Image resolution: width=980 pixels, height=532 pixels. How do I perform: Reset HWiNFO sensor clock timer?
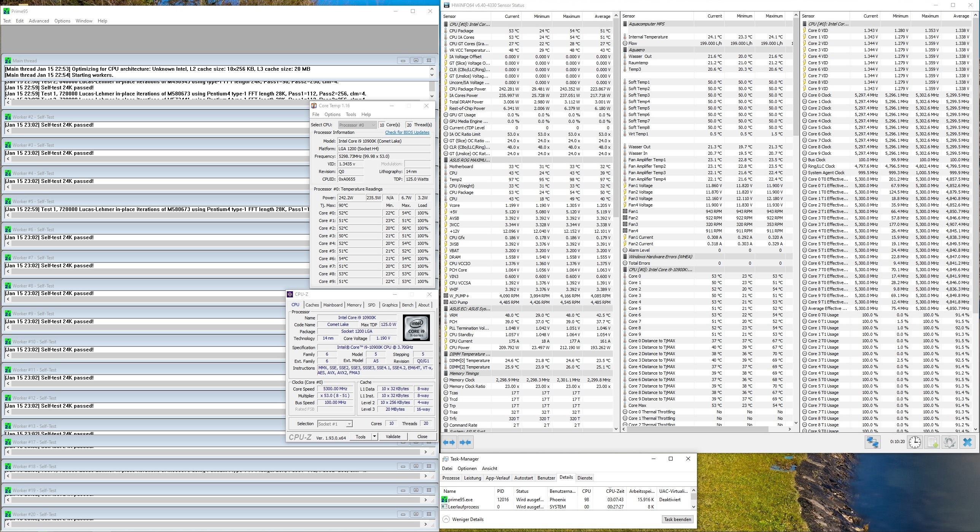click(915, 442)
